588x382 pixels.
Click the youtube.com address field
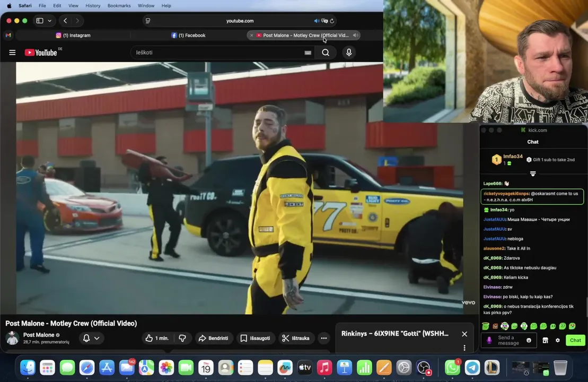240,21
